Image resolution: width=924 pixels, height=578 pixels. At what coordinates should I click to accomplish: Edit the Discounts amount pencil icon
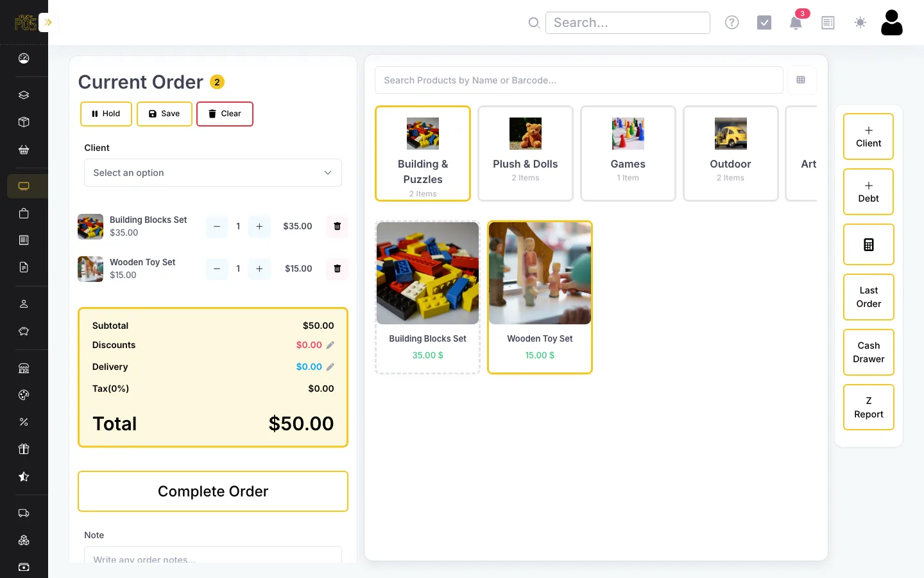[330, 346]
